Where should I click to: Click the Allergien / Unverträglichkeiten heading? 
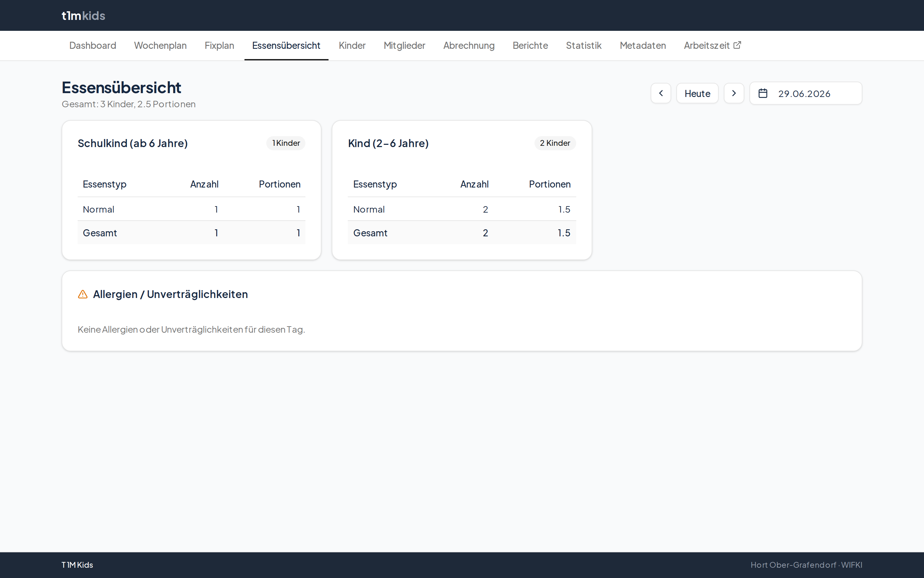[x=170, y=294]
